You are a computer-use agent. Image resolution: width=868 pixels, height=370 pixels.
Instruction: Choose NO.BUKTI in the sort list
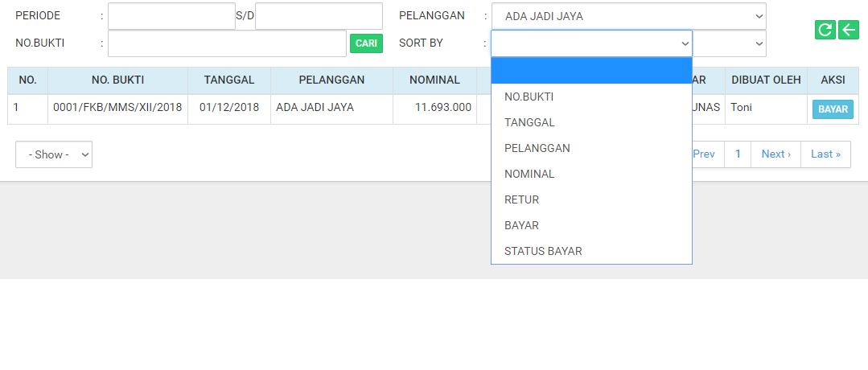click(592, 97)
